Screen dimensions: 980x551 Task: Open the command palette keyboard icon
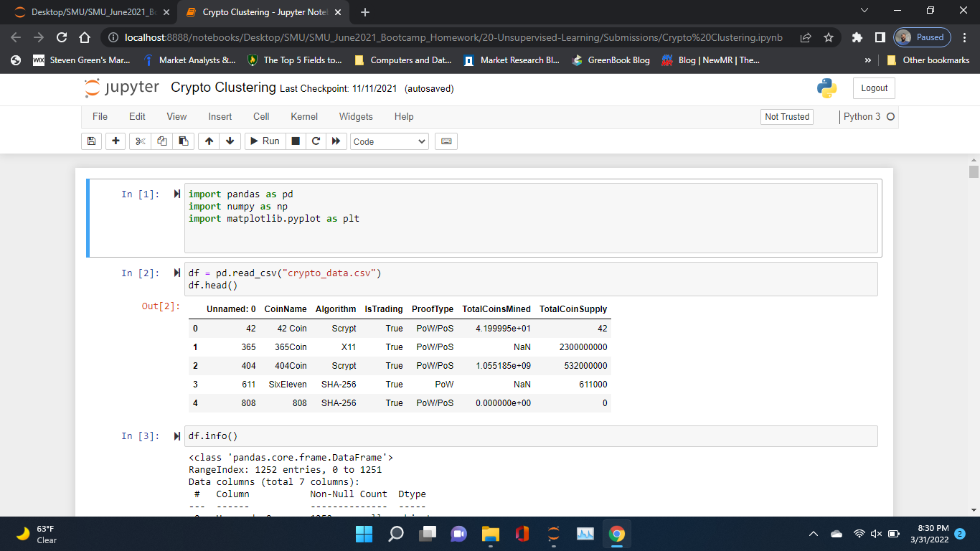point(446,141)
